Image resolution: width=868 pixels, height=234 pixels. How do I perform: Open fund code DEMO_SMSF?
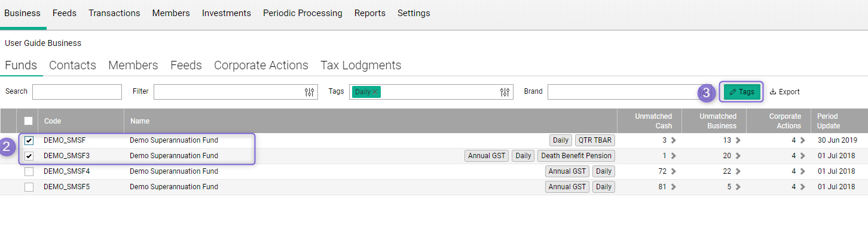[65, 140]
